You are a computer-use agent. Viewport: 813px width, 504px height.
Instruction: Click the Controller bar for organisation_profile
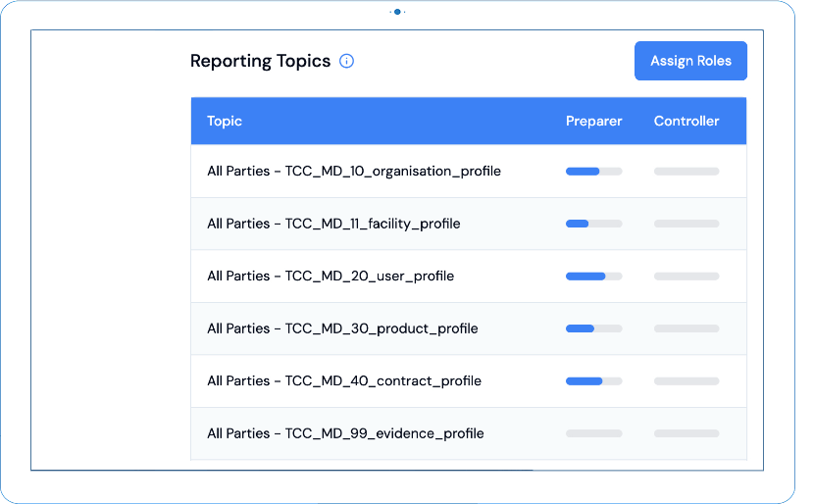[686, 172]
